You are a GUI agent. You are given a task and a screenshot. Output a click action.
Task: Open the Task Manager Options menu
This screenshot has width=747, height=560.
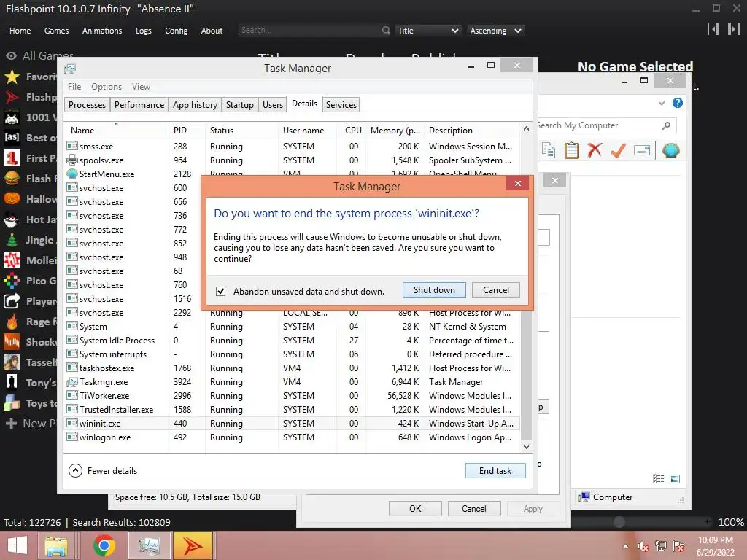pos(107,87)
